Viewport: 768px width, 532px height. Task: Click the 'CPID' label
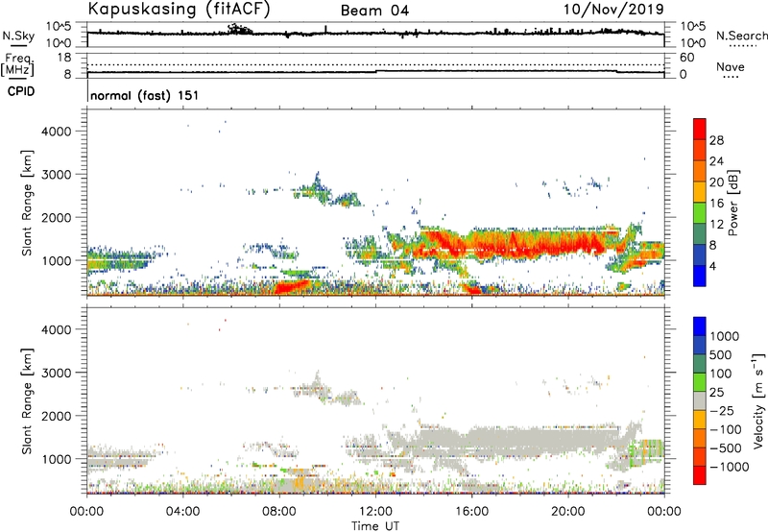tap(21, 91)
